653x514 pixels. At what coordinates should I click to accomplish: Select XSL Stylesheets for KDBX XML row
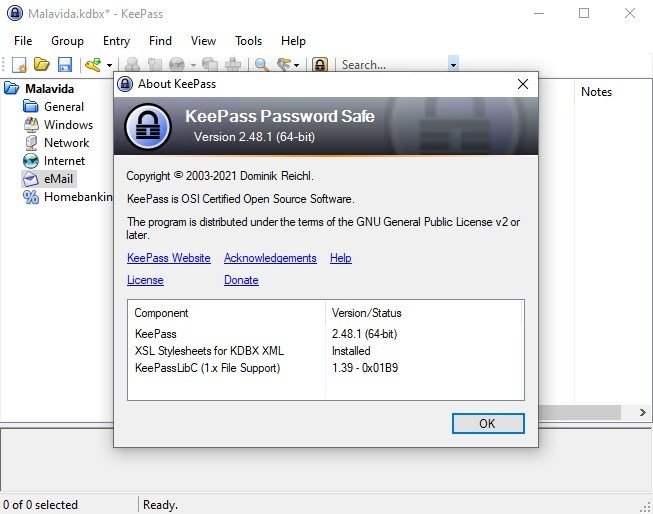click(325, 351)
